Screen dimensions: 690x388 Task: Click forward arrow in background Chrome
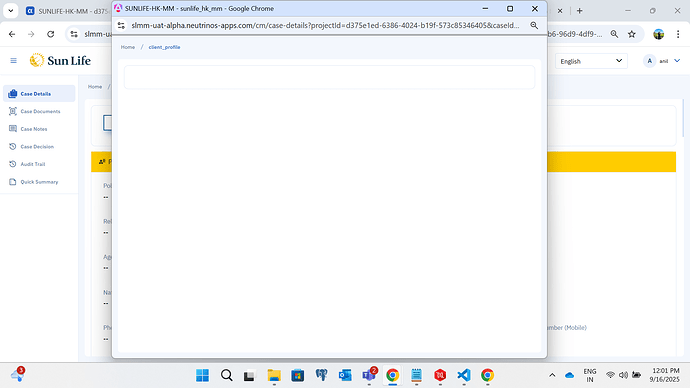click(31, 34)
